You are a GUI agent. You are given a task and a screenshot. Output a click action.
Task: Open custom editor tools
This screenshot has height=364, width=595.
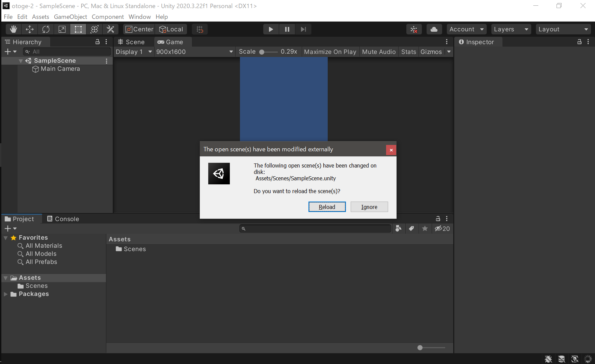pyautogui.click(x=111, y=29)
